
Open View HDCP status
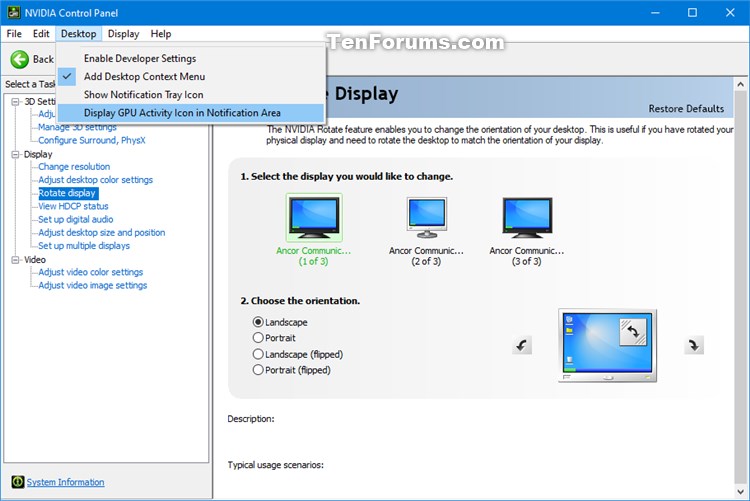coord(73,206)
